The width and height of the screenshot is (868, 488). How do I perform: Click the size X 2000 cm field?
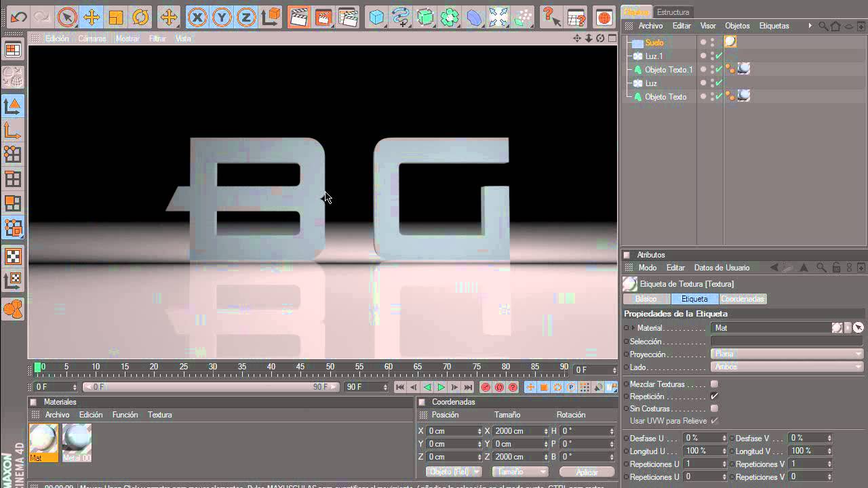point(520,431)
